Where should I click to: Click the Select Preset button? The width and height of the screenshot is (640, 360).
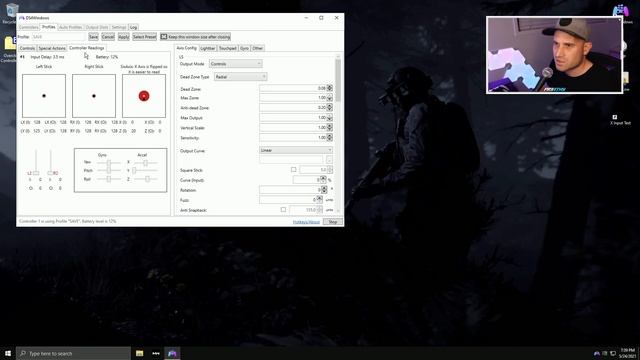click(144, 37)
